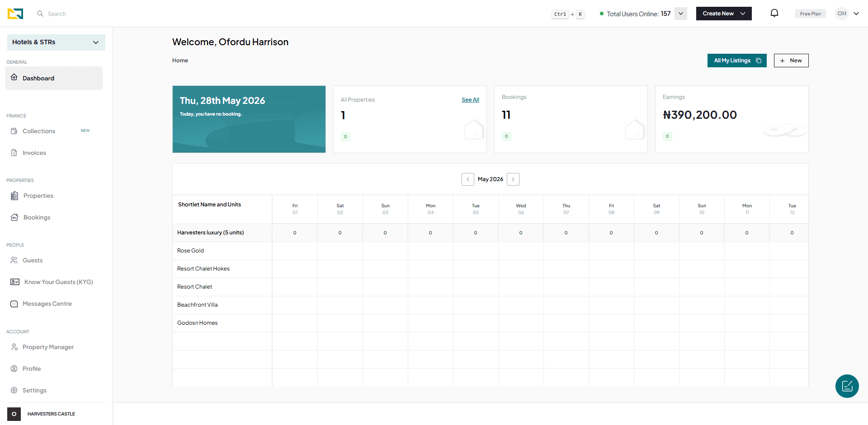This screenshot has width=868, height=425.
Task: Click the Properties building icon
Action: pyautogui.click(x=14, y=196)
